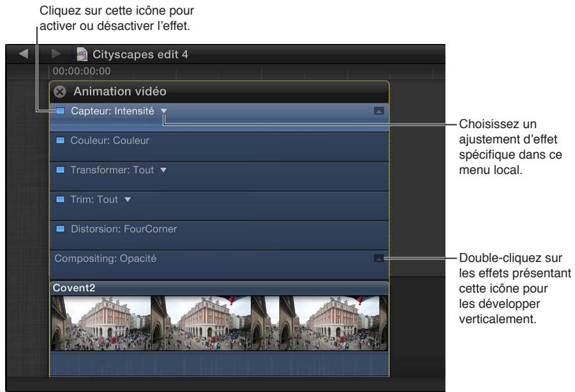Select the Transformer: Tout label
575x392 pixels.
(x=112, y=170)
